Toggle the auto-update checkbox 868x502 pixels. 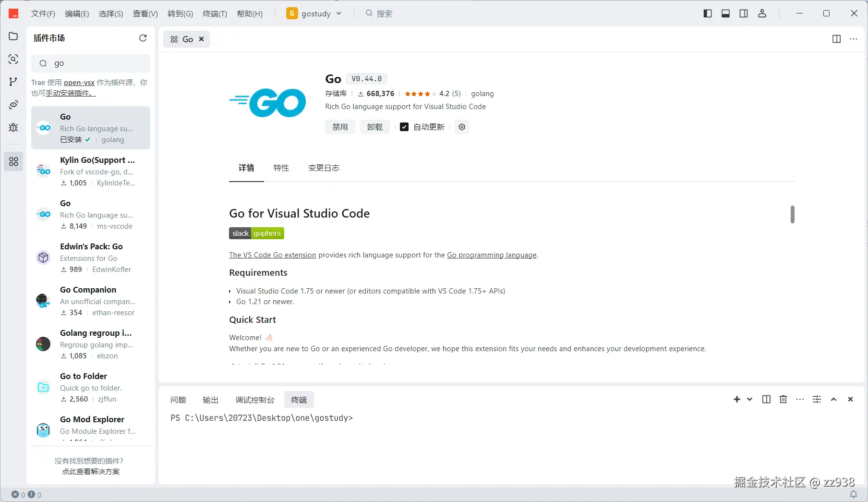click(x=404, y=127)
